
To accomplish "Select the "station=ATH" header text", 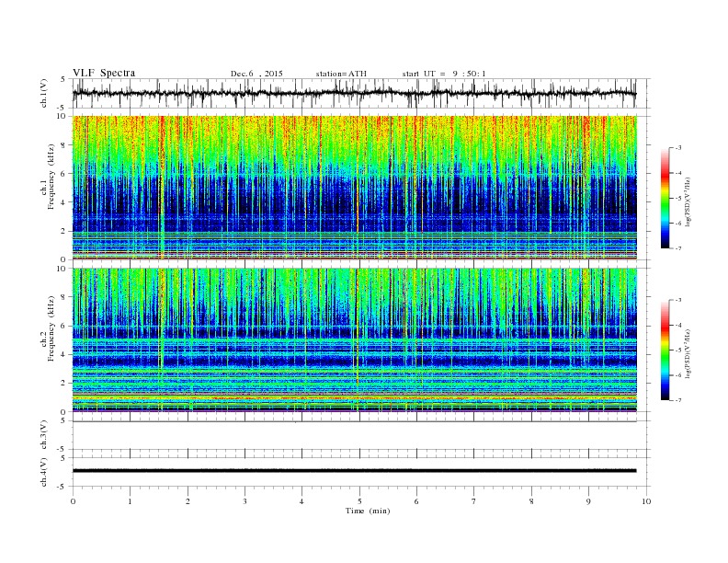I will (x=341, y=74).
